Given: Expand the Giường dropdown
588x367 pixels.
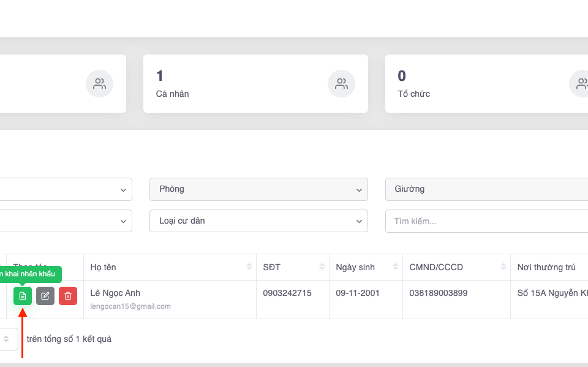Looking at the screenshot, I should point(486,189).
